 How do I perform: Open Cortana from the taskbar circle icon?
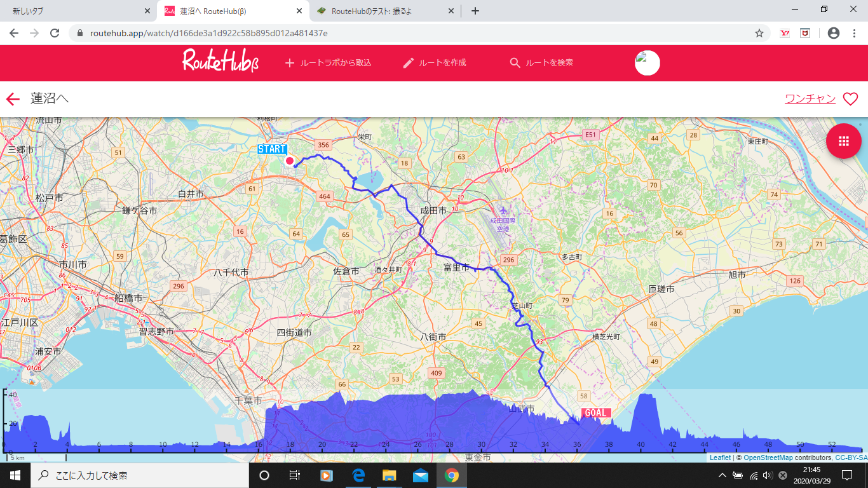[x=264, y=475]
